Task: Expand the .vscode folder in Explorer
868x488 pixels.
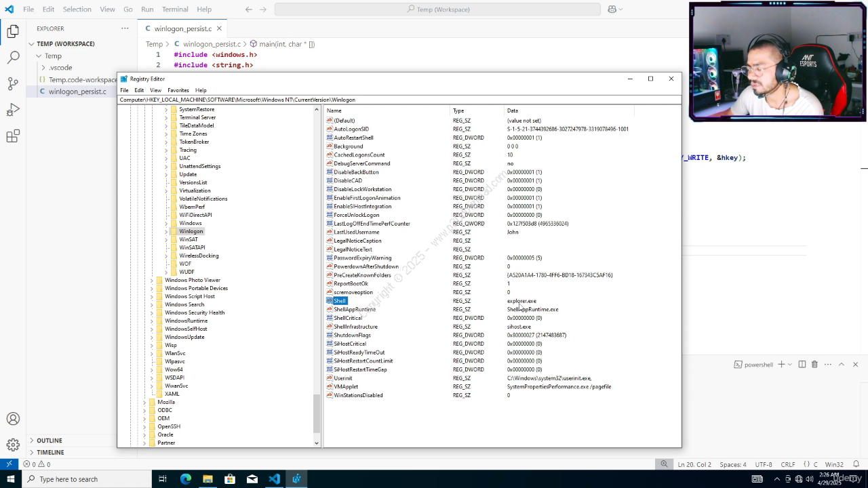Action: pyautogui.click(x=43, y=68)
